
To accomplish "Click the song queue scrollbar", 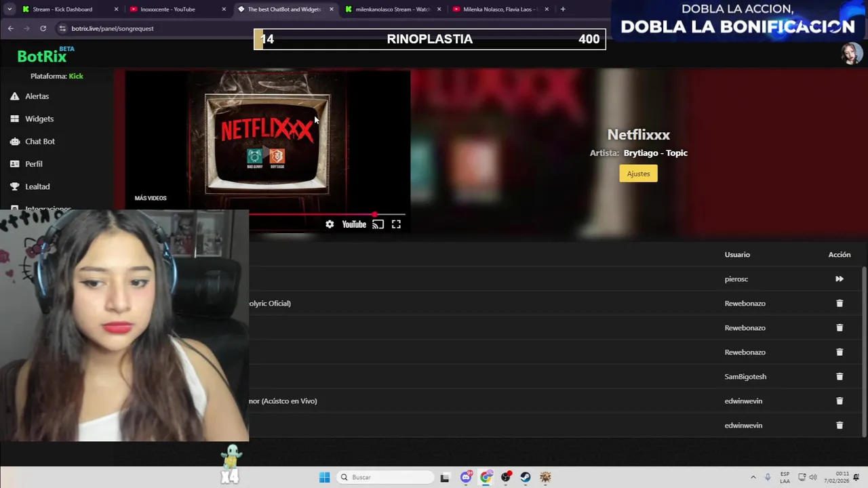I will click(x=864, y=351).
